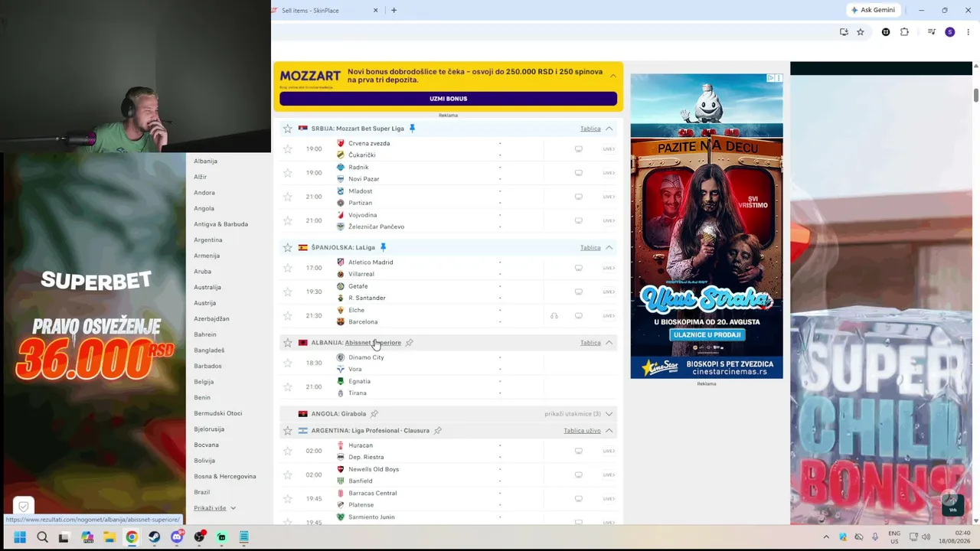
Task: Open the Chrome three-dot menu
Action: [x=969, y=32]
